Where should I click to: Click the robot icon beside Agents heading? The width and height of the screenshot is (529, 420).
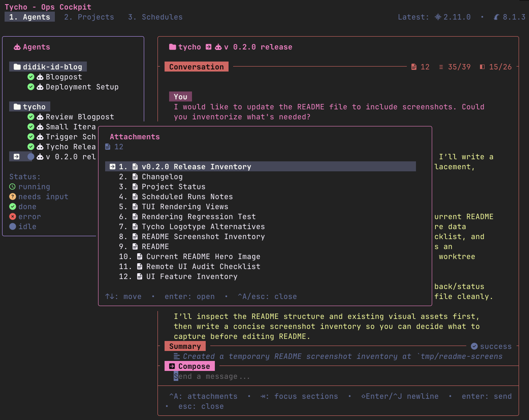pyautogui.click(x=17, y=47)
